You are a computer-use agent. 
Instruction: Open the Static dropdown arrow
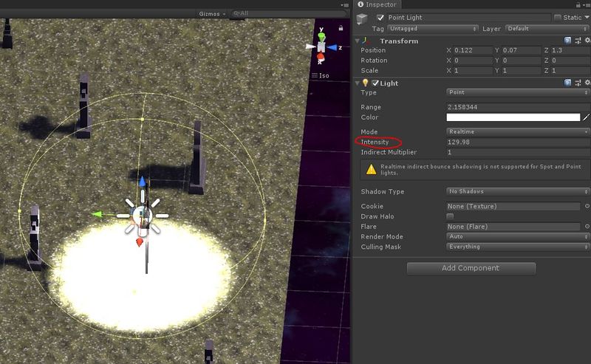[587, 17]
